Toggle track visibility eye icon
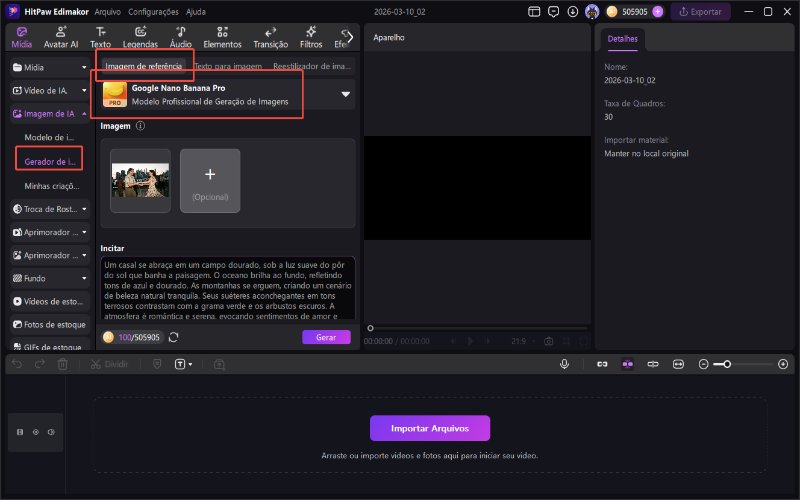This screenshot has height=500, width=800. tap(35, 432)
